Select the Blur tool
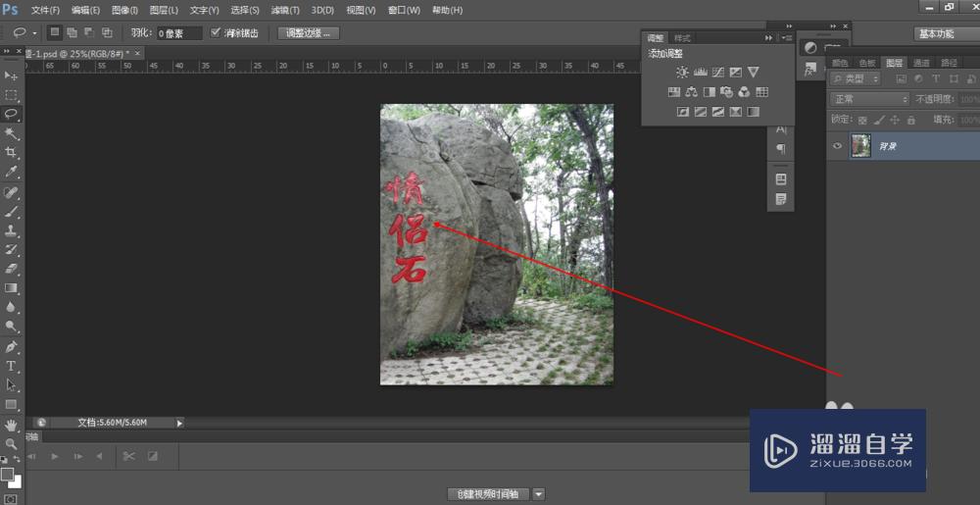The image size is (980, 505). click(11, 307)
